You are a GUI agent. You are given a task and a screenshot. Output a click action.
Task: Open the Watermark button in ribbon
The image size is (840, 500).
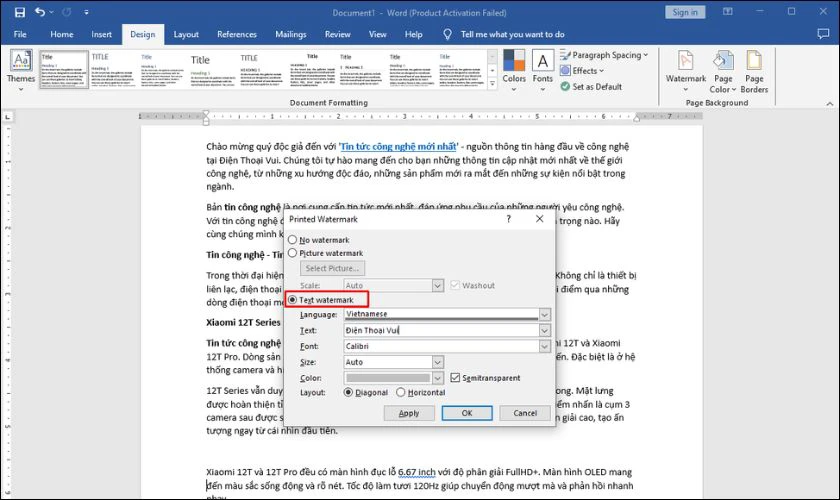686,70
